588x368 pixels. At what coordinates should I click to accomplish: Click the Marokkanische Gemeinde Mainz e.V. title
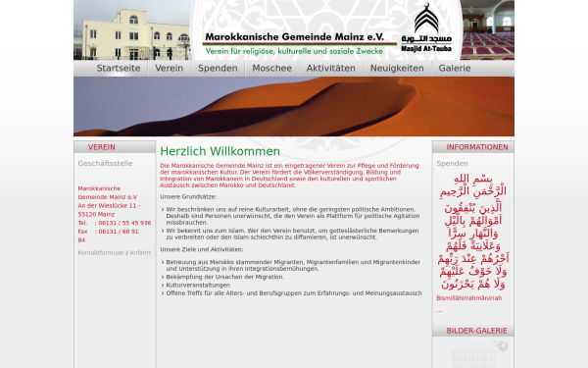click(294, 37)
